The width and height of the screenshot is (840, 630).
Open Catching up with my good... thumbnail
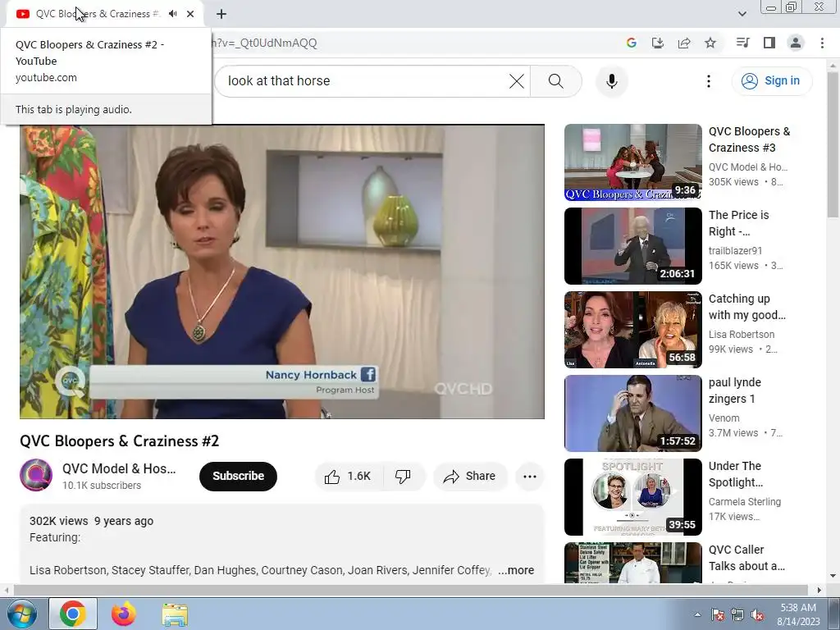632,330
